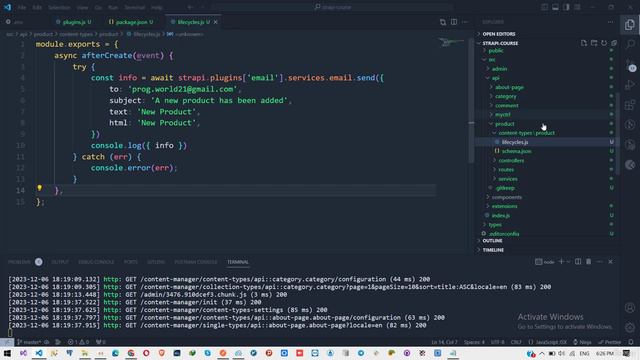The image size is (640, 360).
Task: Click the VS Code logo in the title bar
Action: (7, 7)
